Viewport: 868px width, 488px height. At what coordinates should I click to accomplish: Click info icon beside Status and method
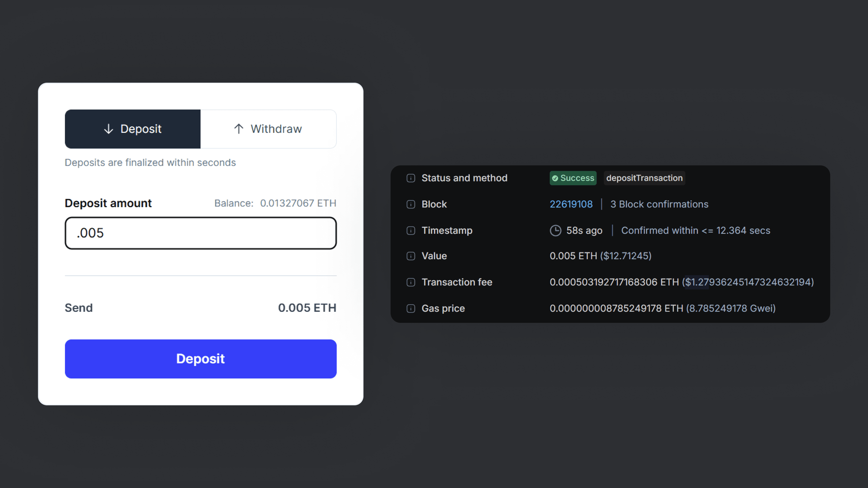(410, 178)
